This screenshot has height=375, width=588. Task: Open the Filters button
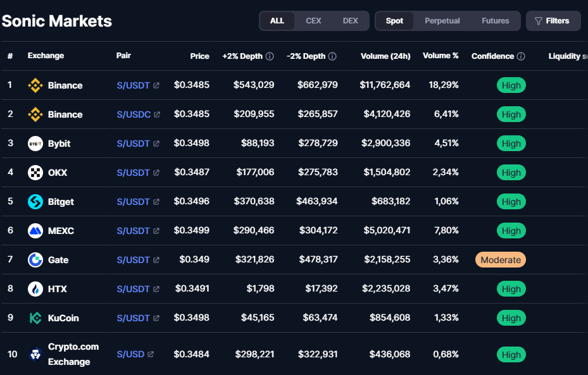click(x=553, y=21)
